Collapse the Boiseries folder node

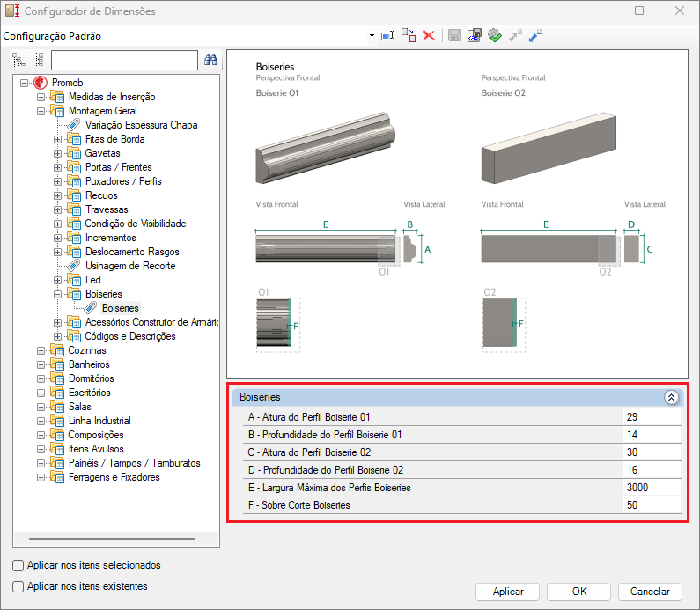click(57, 294)
